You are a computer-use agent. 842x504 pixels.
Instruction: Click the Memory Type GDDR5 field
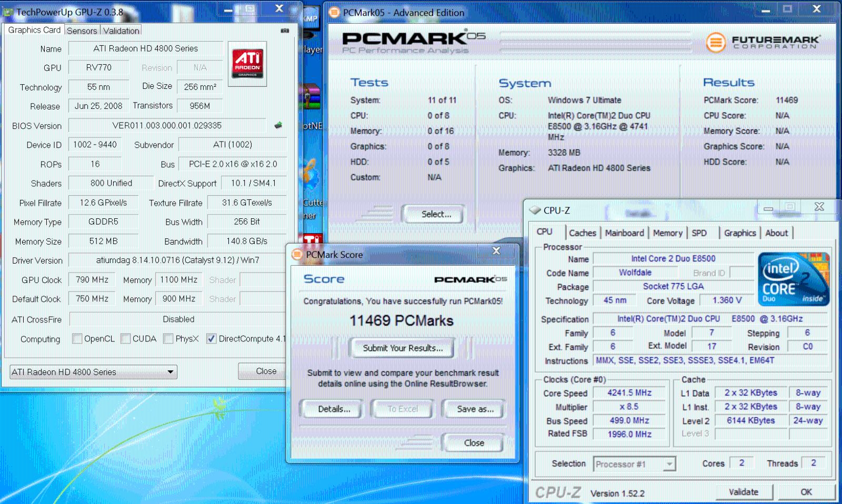click(103, 221)
